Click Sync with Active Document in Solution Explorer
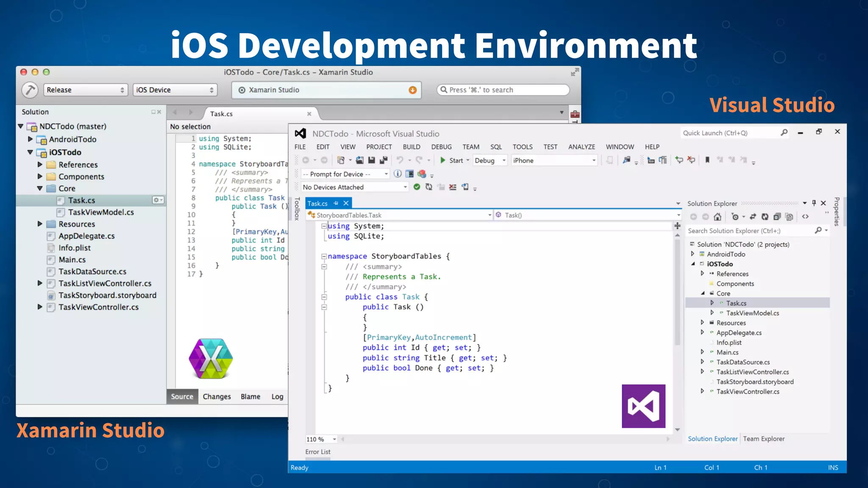Image resolution: width=868 pixels, height=488 pixels. [753, 216]
